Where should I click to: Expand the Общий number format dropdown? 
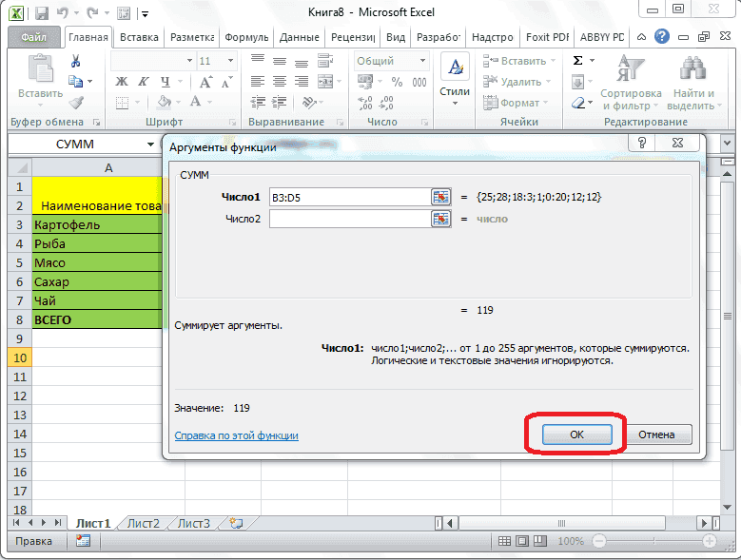pyautogui.click(x=422, y=61)
